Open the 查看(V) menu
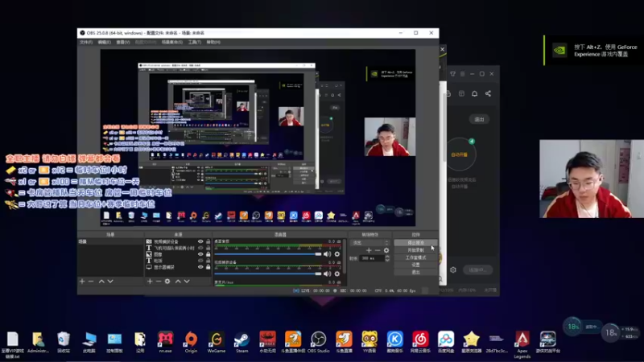This screenshot has width=644, height=362. tap(122, 43)
